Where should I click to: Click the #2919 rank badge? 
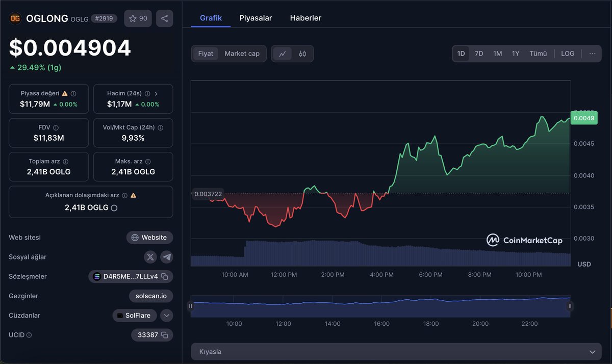click(104, 18)
